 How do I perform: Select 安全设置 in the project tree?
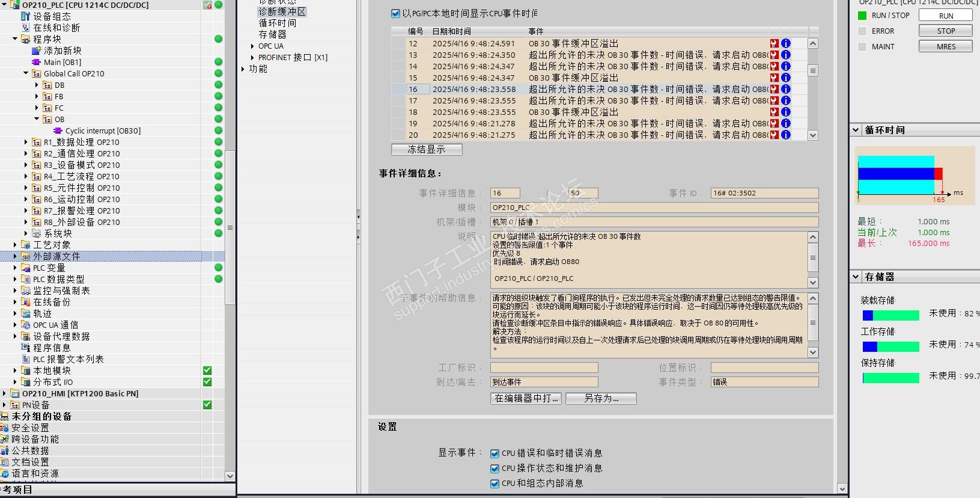(30, 428)
